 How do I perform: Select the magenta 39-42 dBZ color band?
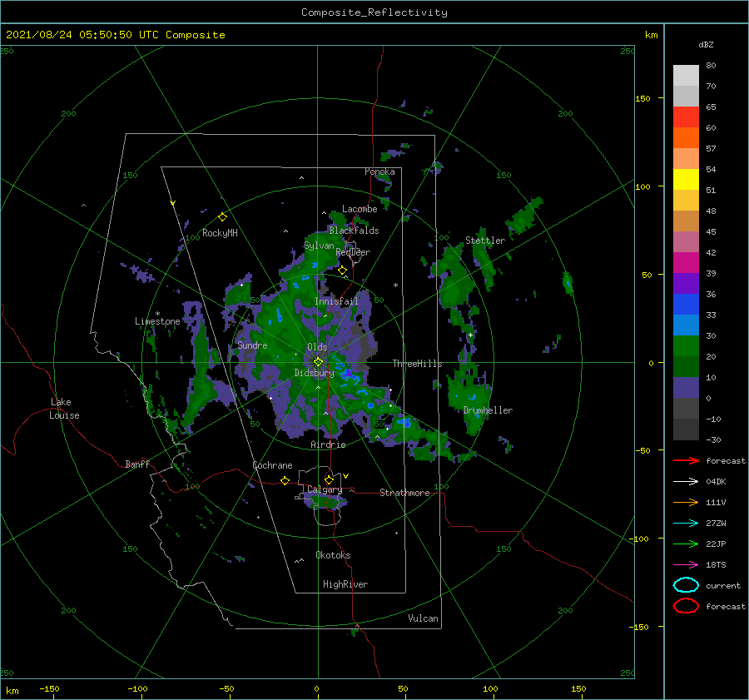(686, 263)
